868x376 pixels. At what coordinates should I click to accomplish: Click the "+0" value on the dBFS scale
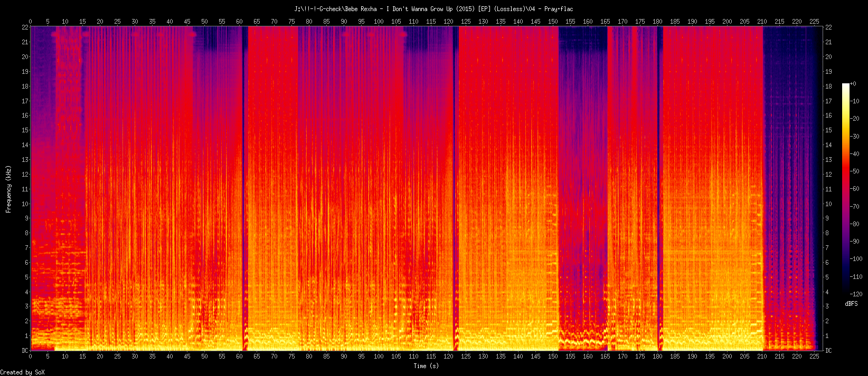(x=853, y=84)
